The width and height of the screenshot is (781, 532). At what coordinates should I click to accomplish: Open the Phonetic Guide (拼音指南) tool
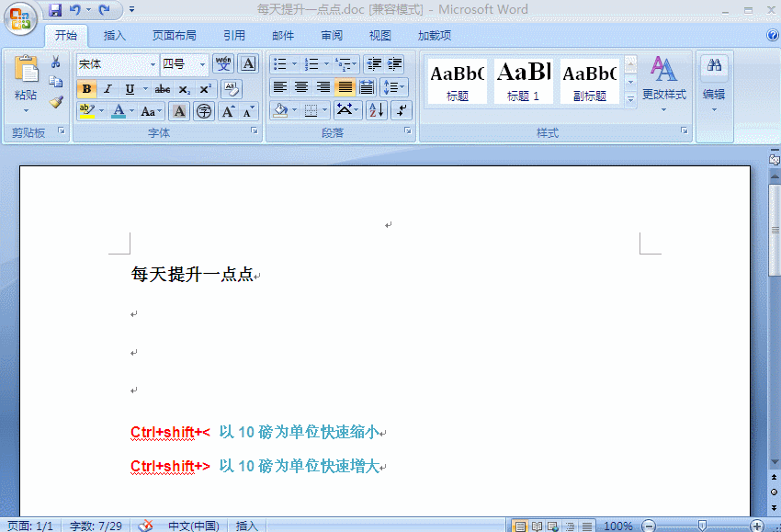(223, 65)
